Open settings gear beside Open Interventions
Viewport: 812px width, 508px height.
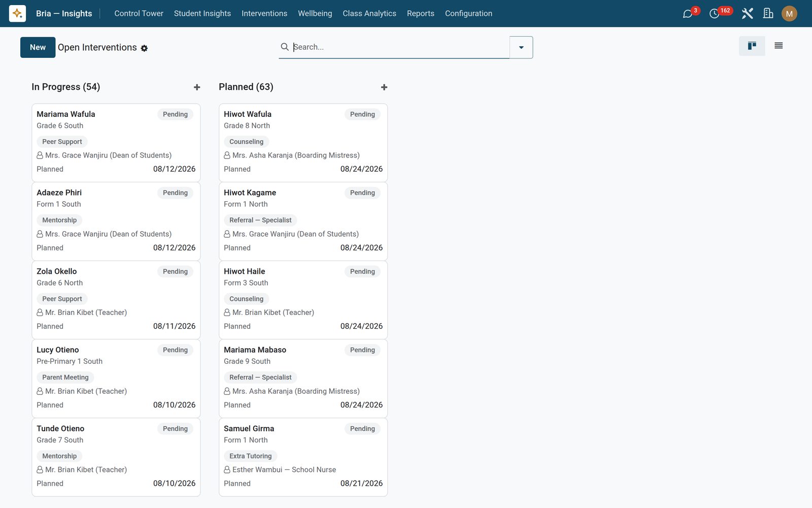[144, 48]
